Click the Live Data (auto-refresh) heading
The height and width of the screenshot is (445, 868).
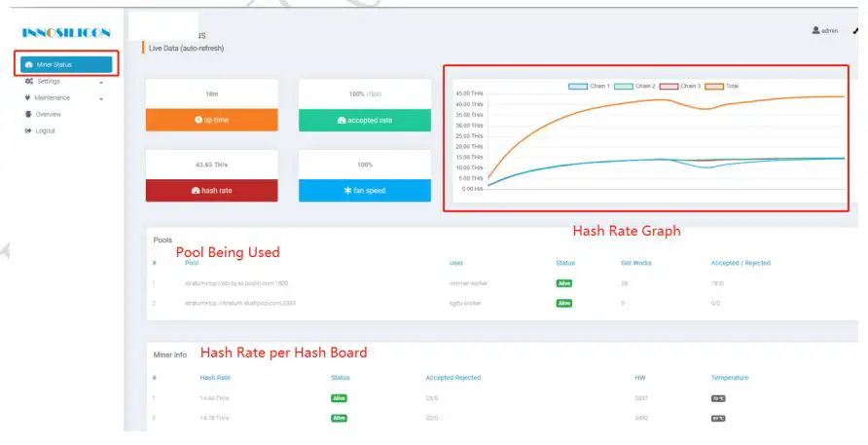(187, 49)
